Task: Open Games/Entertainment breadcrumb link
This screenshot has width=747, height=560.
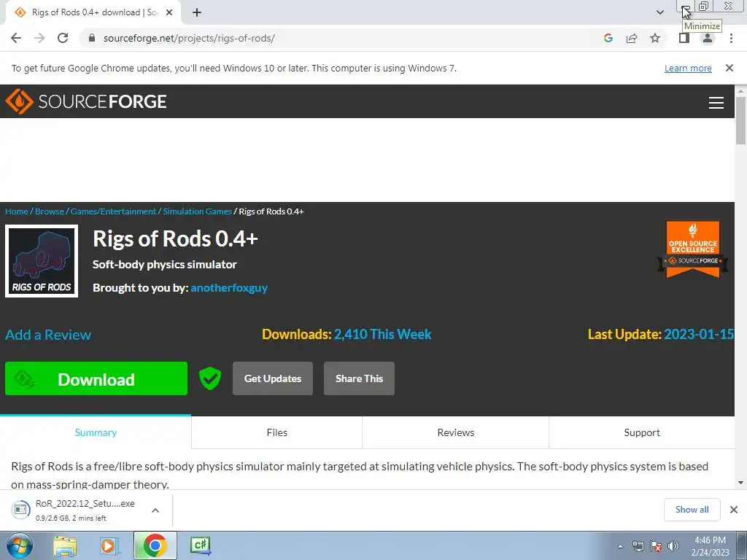Action: 113,211
